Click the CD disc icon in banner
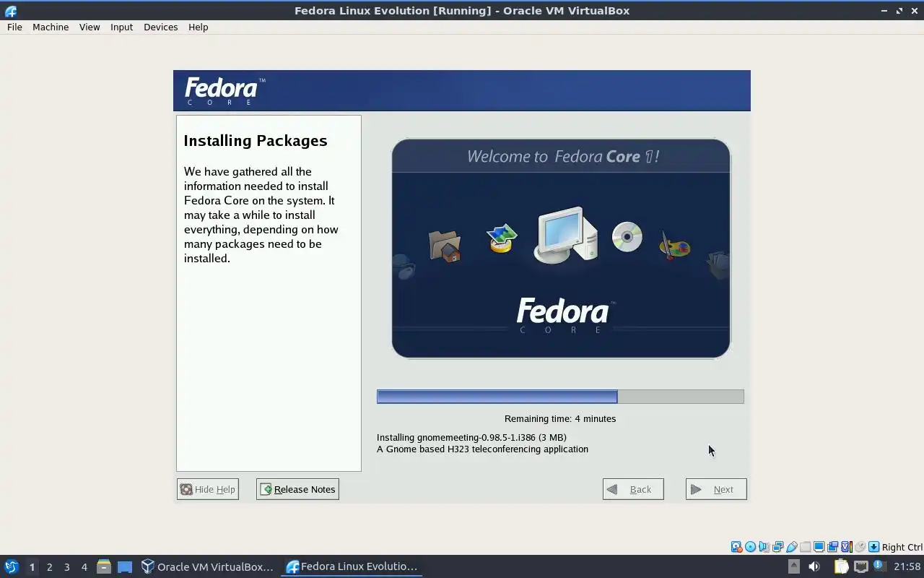Image resolution: width=924 pixels, height=578 pixels. 627,237
